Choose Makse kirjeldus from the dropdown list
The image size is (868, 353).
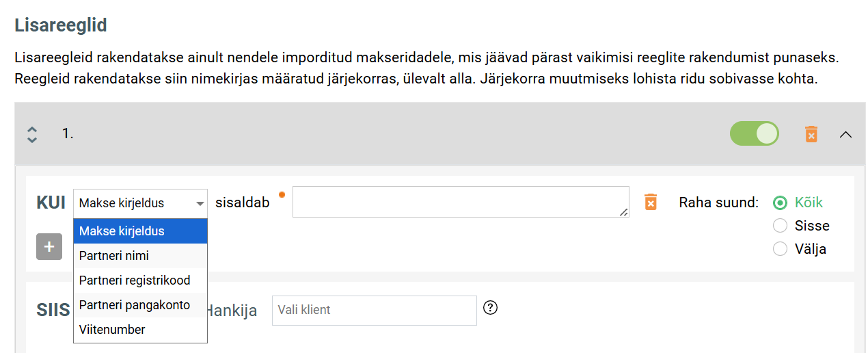[140, 231]
